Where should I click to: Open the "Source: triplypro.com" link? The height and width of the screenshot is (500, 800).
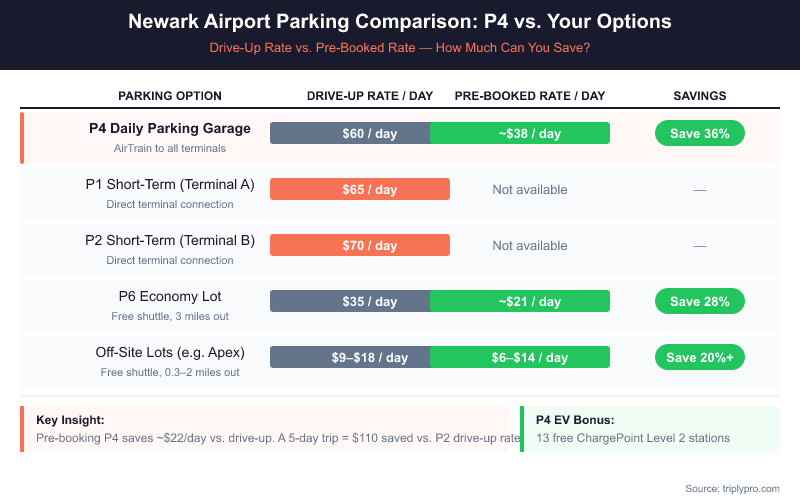point(732,488)
